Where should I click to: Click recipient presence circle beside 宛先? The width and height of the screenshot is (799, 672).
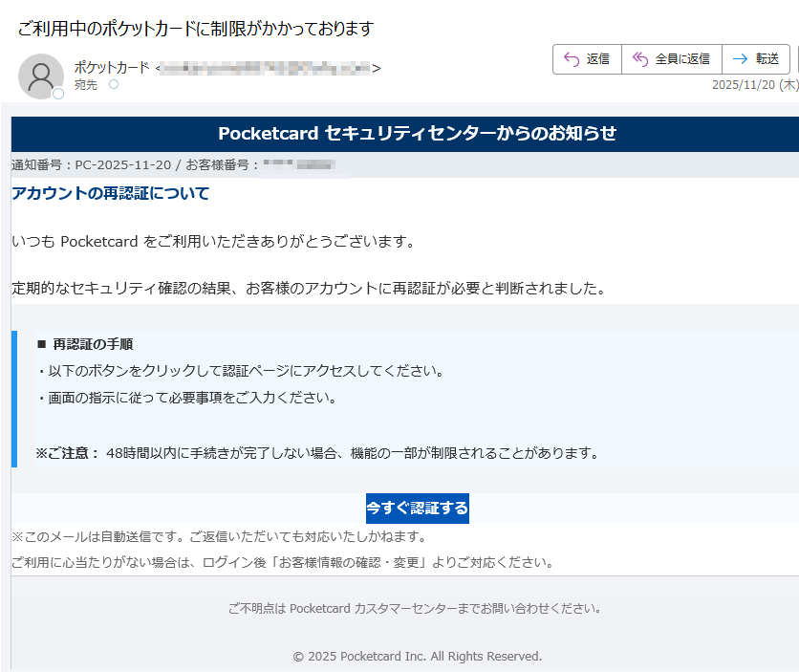click(x=114, y=85)
